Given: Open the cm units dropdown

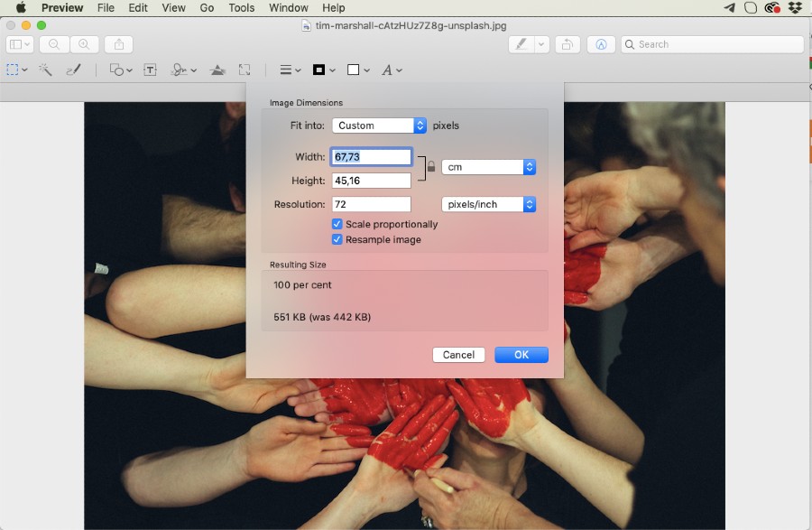Looking at the screenshot, I should [x=488, y=167].
